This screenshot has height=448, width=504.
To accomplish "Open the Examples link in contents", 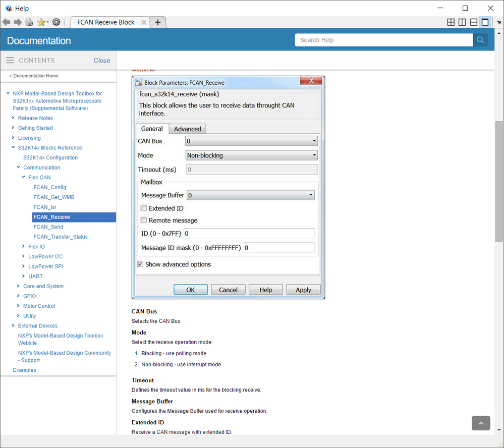I will click(x=24, y=370).
